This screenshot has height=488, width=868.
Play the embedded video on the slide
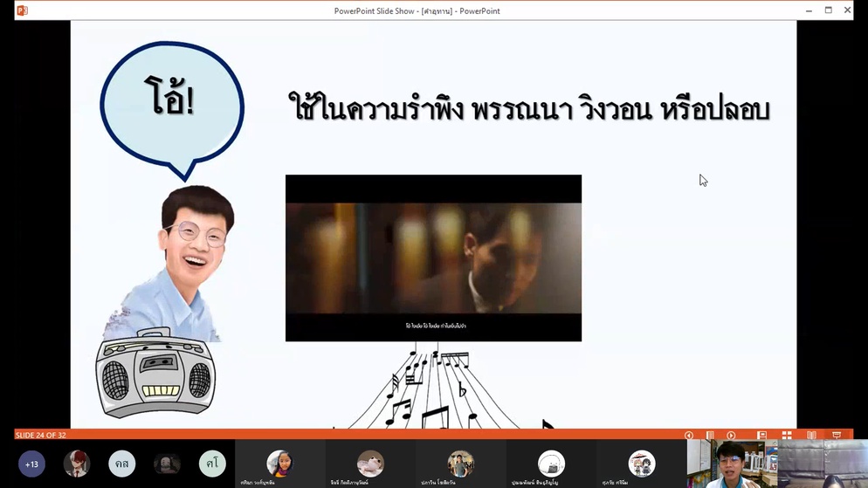433,258
